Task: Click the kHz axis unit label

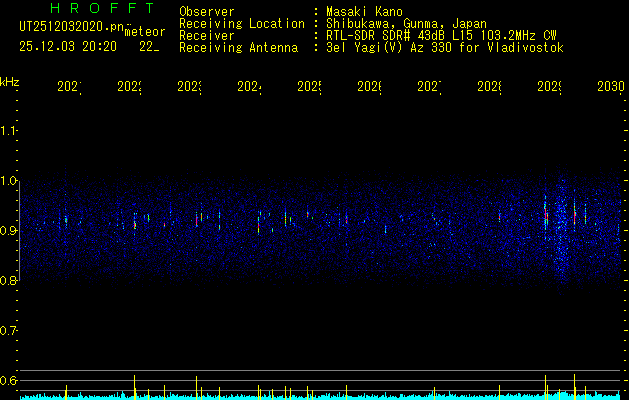Action: point(10,82)
